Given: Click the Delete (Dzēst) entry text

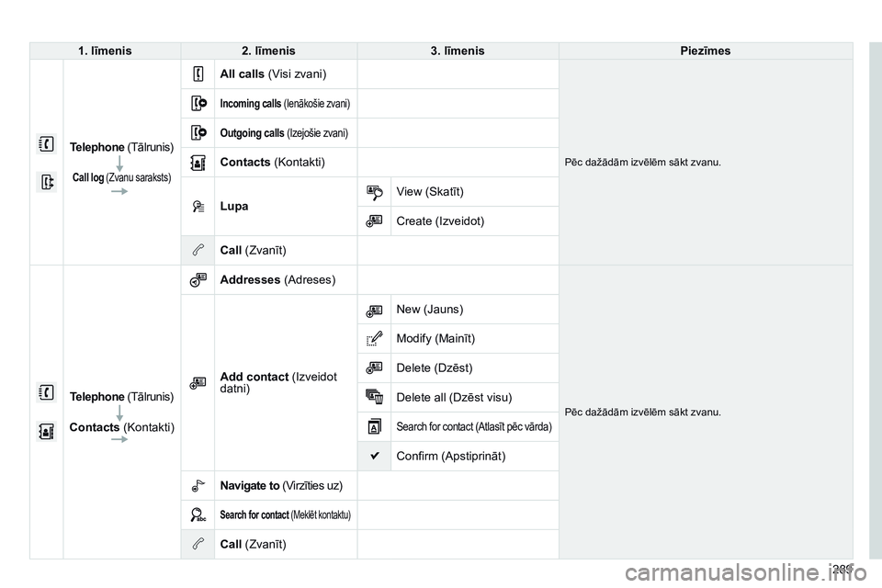Looking at the screenshot, I should pos(435,368).
